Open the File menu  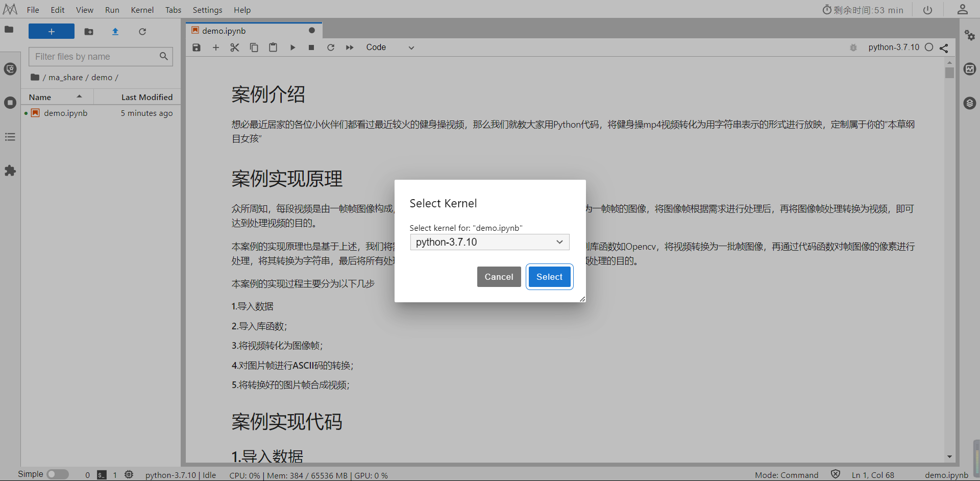(33, 10)
